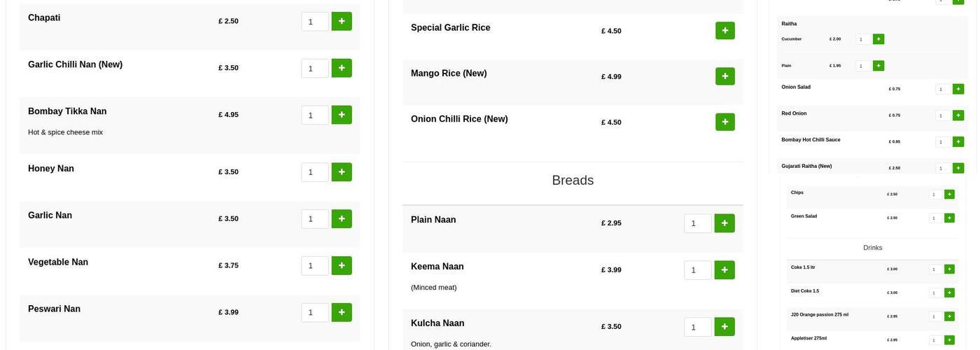Add Kulcha Naan to basket

pos(724,327)
